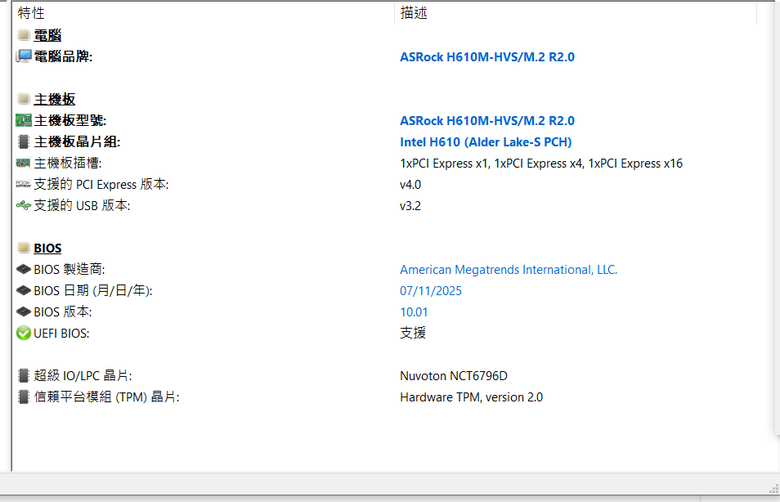Select the 支援的 PCI Express 版本: label

click(101, 184)
